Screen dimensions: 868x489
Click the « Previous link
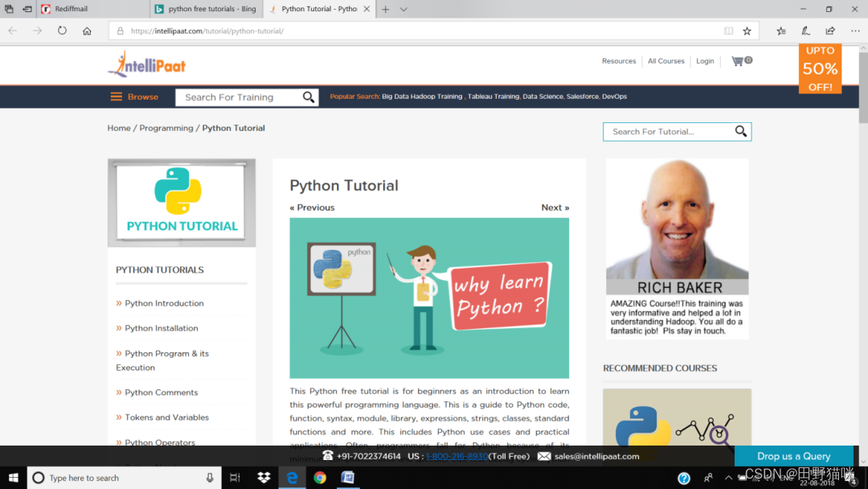pos(312,208)
